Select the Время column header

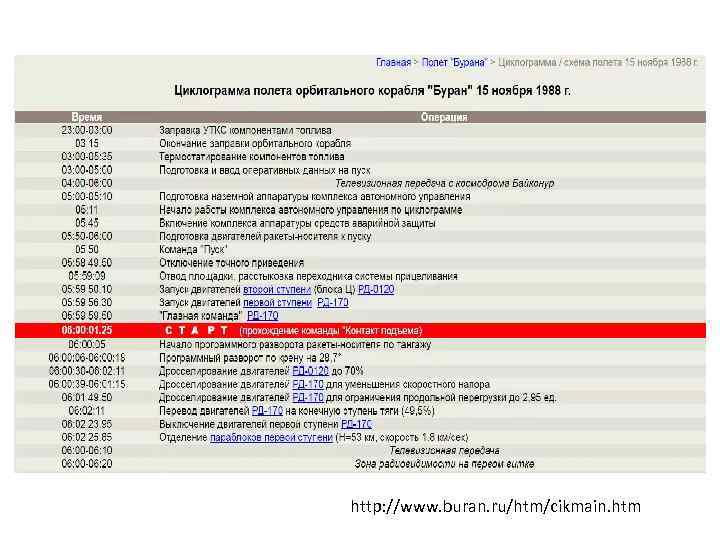pyautogui.click(x=87, y=117)
